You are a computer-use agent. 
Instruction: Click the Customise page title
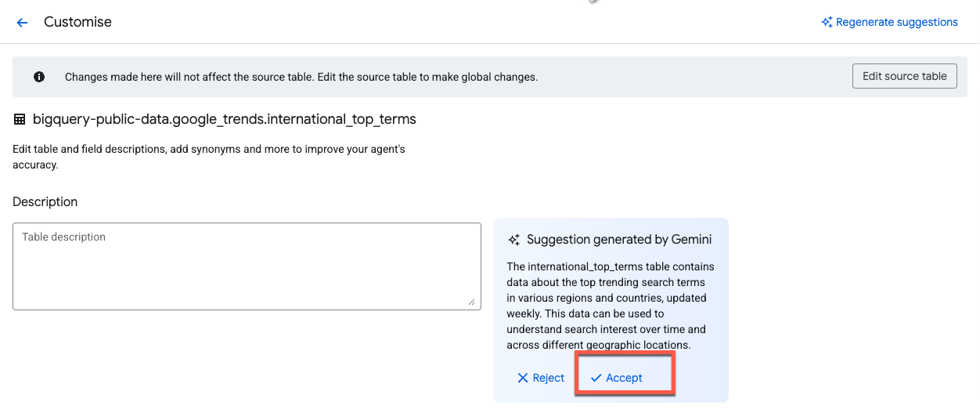click(77, 22)
